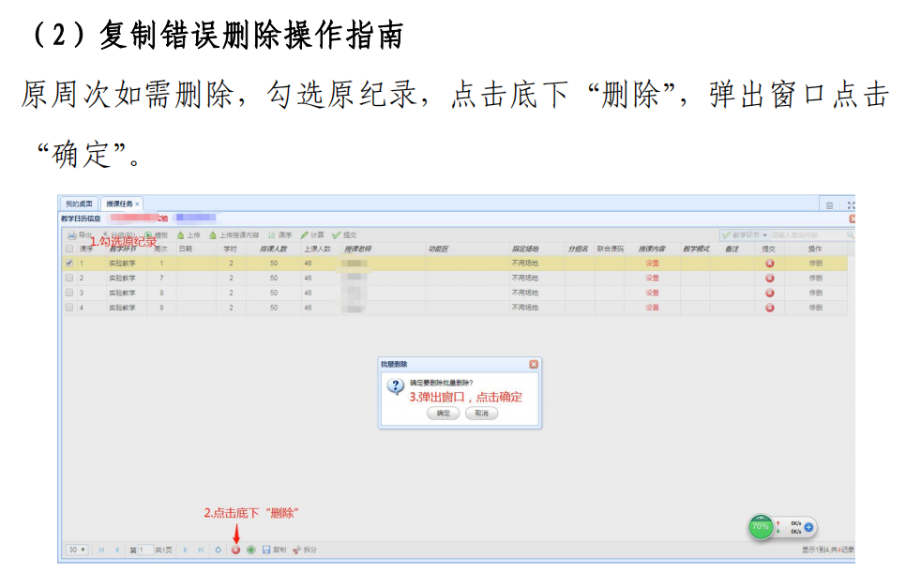Click 设置 link in first row 授课内容

pos(652,264)
